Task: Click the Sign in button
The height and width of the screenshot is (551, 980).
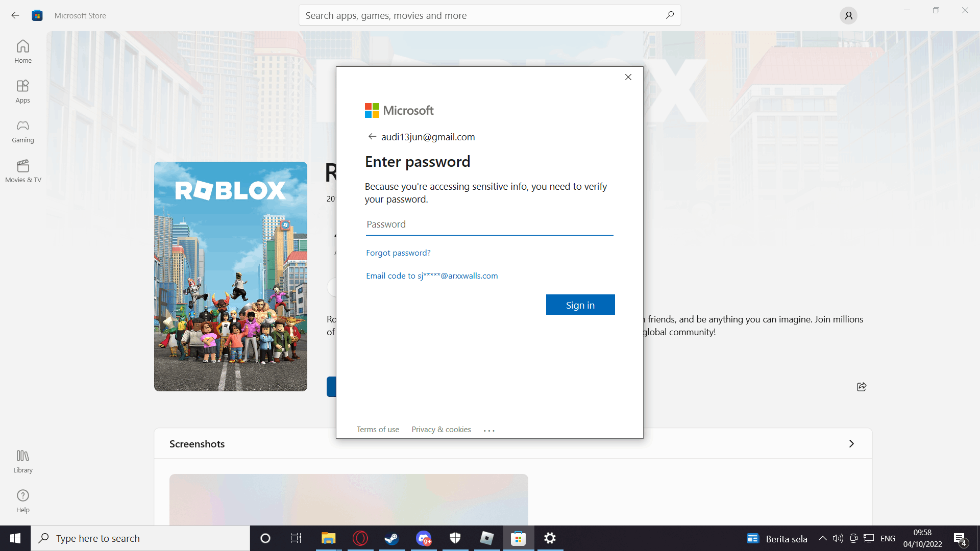Action: pyautogui.click(x=580, y=305)
